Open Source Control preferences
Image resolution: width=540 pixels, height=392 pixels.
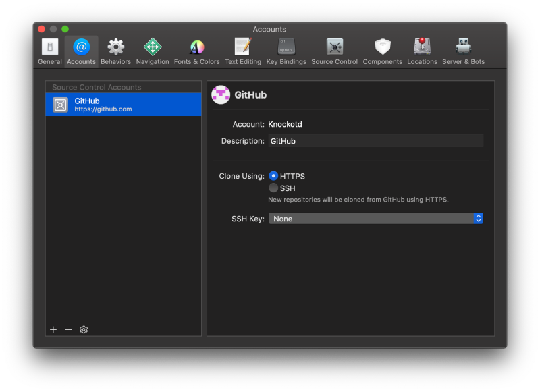334,52
